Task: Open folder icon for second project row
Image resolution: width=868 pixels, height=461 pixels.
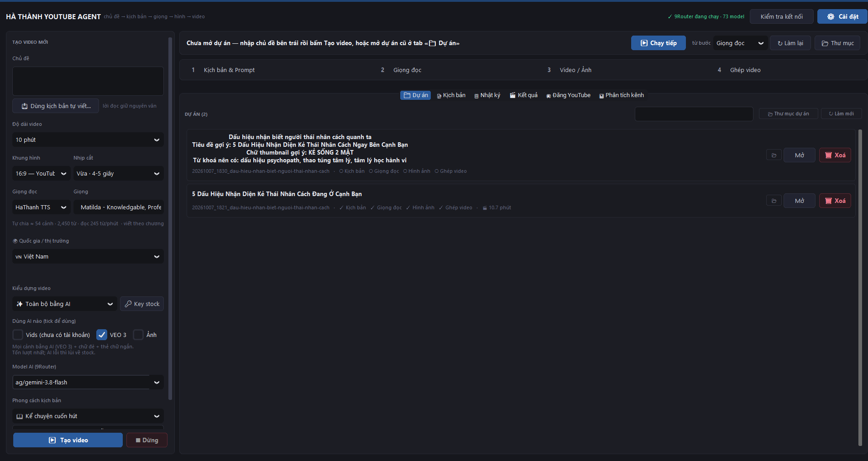Action: pyautogui.click(x=774, y=201)
